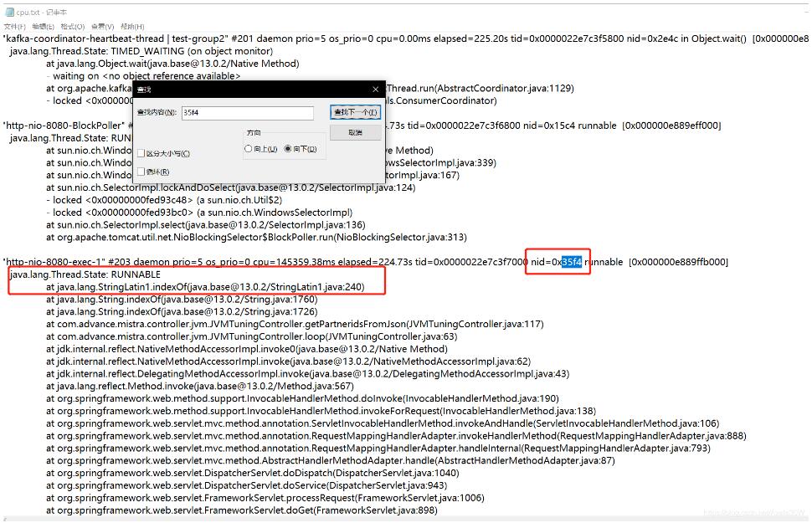Click the 取消 button
Viewport: 812px width, 523px height.
pos(355,132)
